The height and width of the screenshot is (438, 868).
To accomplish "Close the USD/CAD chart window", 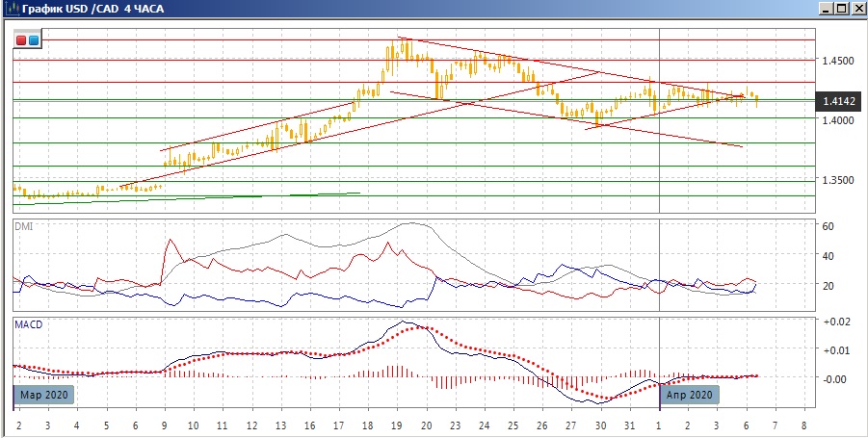I will pyautogui.click(x=856, y=9).
